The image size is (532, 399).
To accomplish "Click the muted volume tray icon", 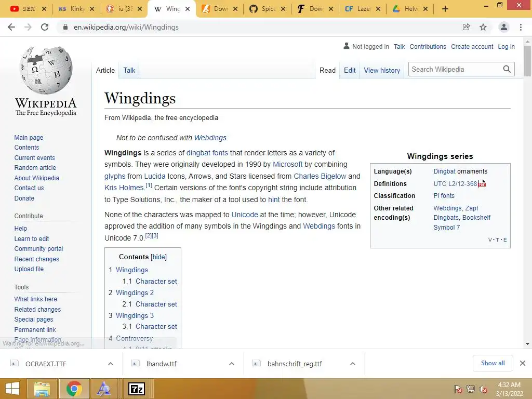I will coord(483,390).
